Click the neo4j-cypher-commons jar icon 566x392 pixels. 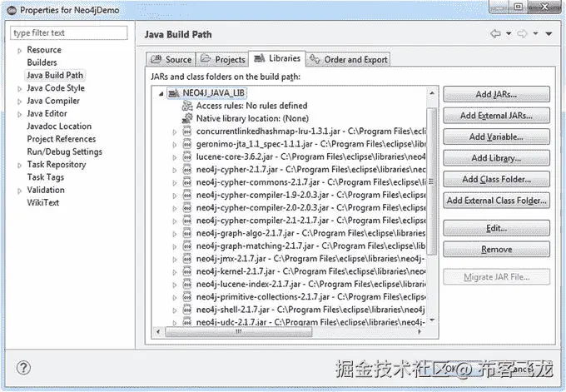tap(187, 182)
